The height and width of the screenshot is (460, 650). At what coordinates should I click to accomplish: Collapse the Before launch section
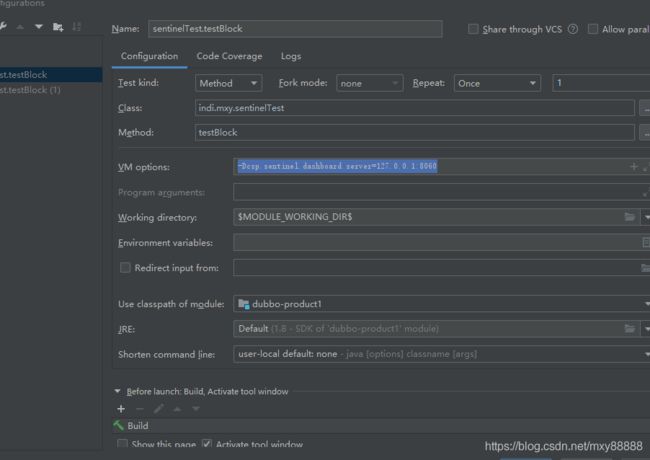(x=117, y=391)
